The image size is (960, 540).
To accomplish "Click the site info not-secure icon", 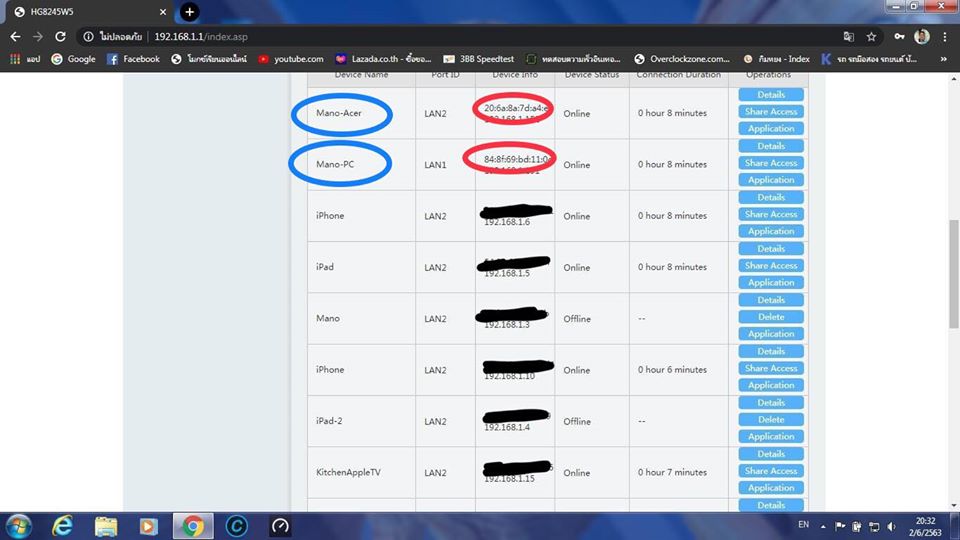I will pyautogui.click(x=88, y=37).
